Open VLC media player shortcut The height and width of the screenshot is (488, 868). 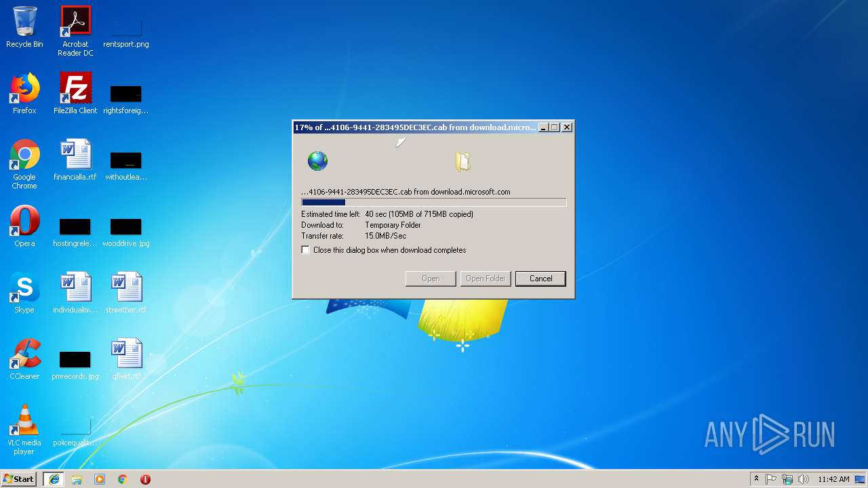pos(24,430)
